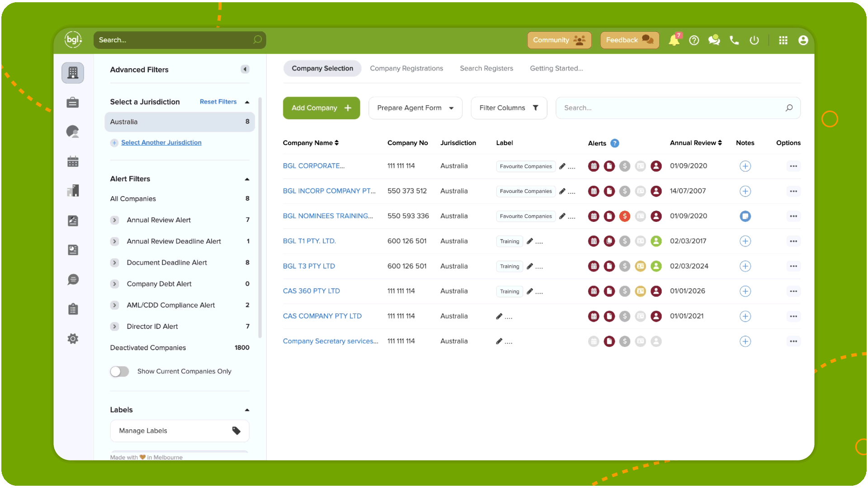Expand Annual Review Alert filter
The height and width of the screenshot is (488, 868).
tap(114, 220)
